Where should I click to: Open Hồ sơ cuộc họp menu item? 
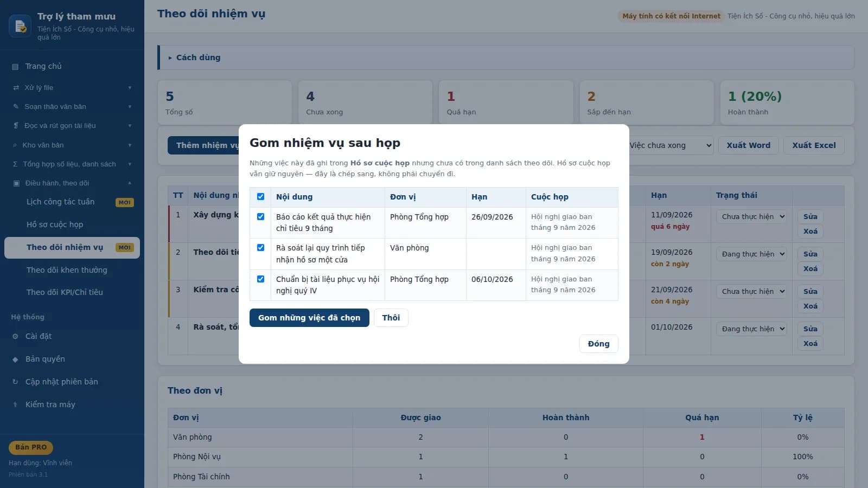coord(72,224)
